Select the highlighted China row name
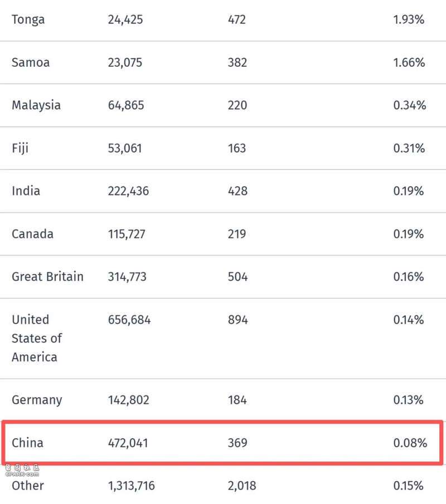The height and width of the screenshot is (504, 446). pyautogui.click(x=27, y=443)
